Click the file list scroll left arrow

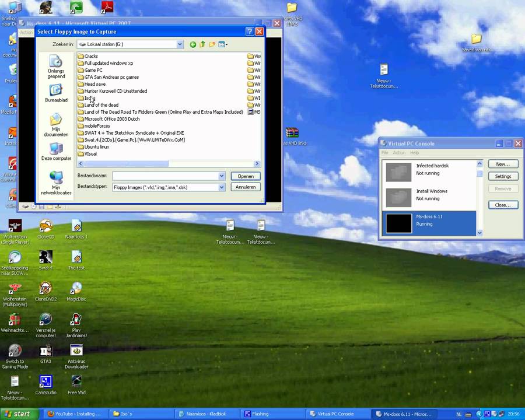80,164
